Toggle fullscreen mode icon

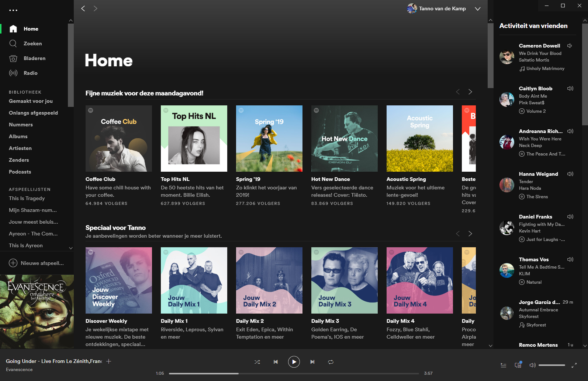click(x=574, y=365)
